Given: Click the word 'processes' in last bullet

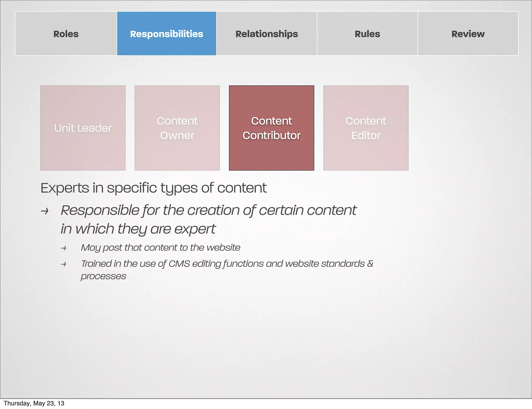Looking at the screenshot, I should [103, 276].
